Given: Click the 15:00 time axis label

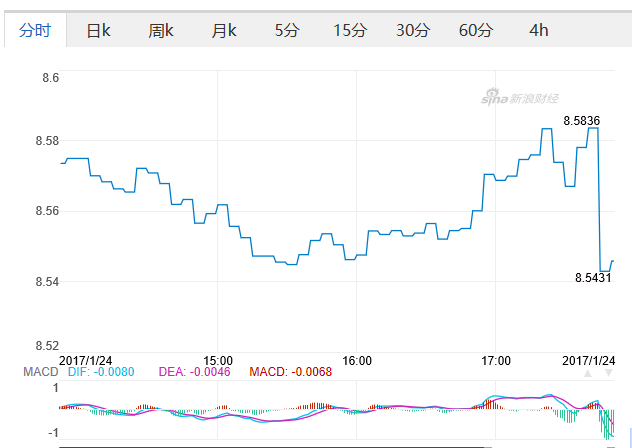Looking at the screenshot, I should 218,360.
